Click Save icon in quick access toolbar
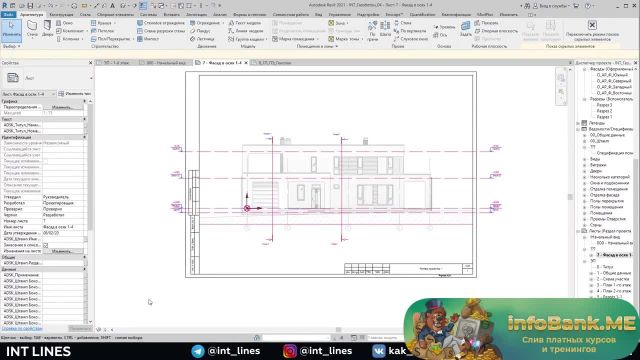Viewport: 640px width, 360px height. coord(30,6)
